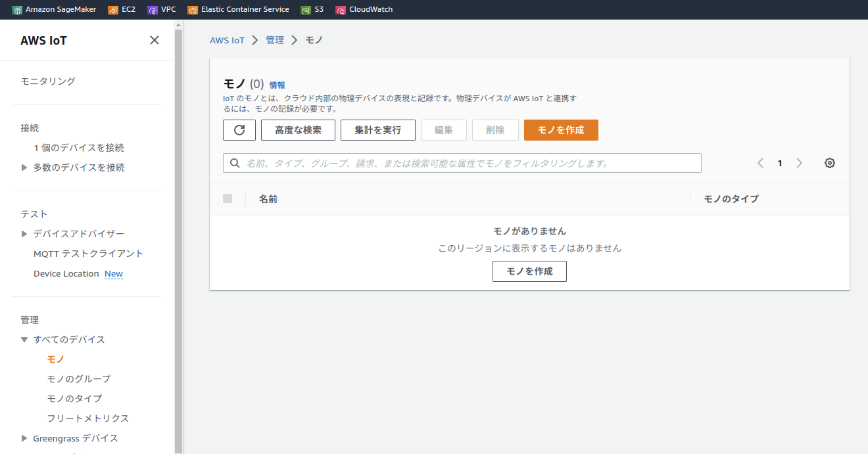This screenshot has height=454, width=868.
Task: Go to next page of results
Action: pos(800,163)
